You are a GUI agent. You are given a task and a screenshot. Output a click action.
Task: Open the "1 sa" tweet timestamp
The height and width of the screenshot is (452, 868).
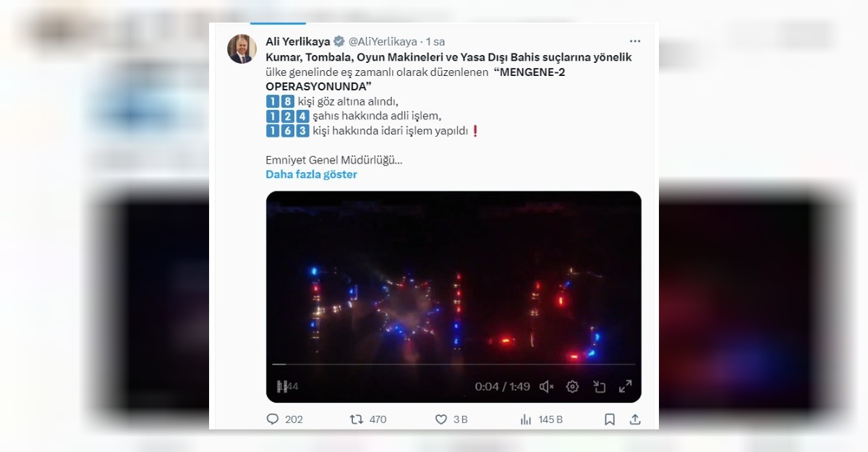coord(435,42)
